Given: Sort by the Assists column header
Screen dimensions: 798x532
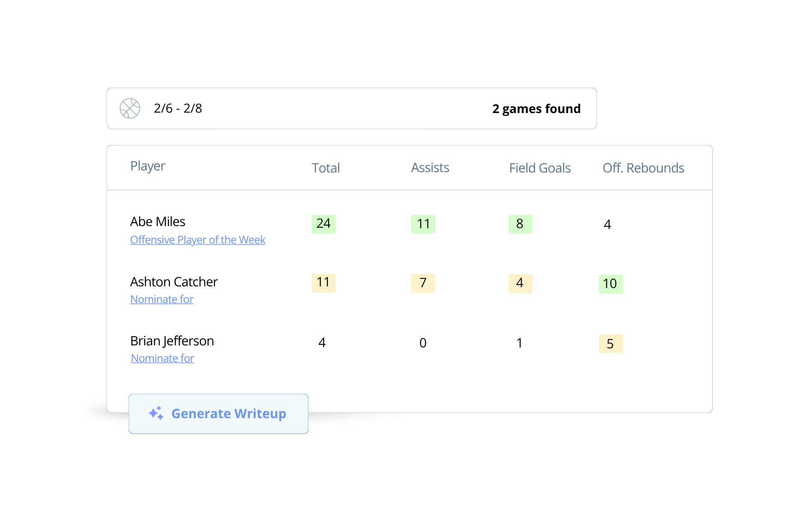Looking at the screenshot, I should pyautogui.click(x=430, y=167).
